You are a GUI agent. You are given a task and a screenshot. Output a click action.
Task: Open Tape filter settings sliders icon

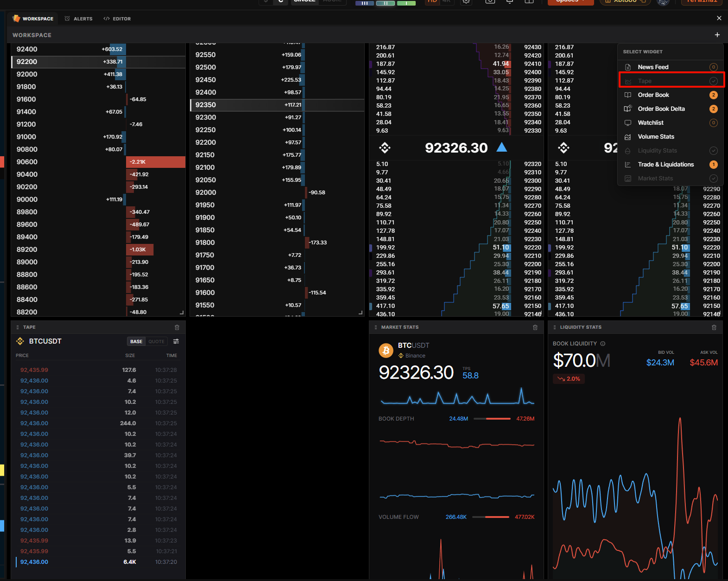pyautogui.click(x=176, y=341)
